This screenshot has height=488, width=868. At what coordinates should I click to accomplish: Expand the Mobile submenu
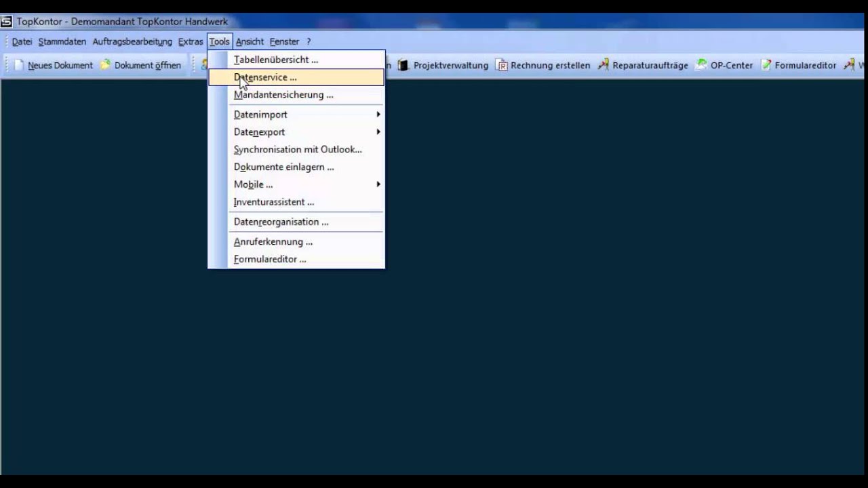pos(296,184)
